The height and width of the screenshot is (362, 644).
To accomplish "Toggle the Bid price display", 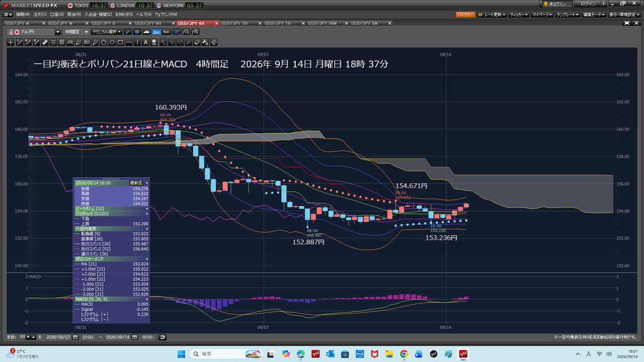I will 156,32.
